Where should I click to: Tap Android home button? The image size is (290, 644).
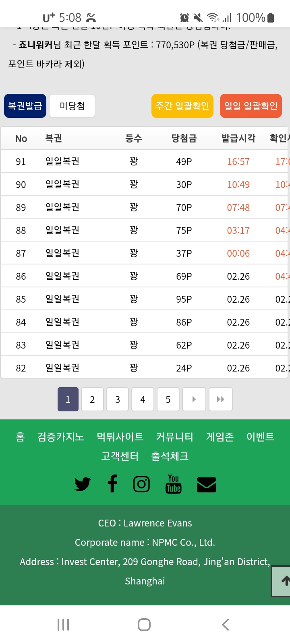click(x=144, y=625)
